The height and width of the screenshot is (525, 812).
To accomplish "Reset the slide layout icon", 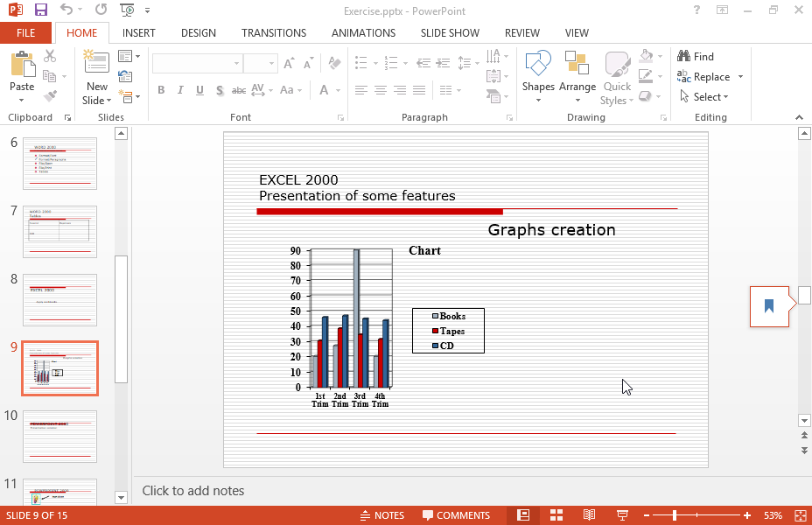I will click(x=125, y=77).
